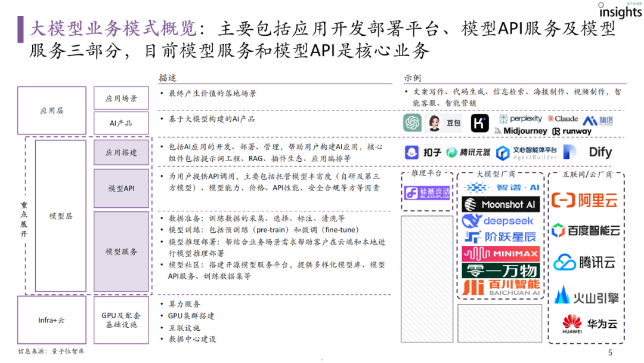Click the Claude logo
Screen dimensions: 644x363
[562, 119]
